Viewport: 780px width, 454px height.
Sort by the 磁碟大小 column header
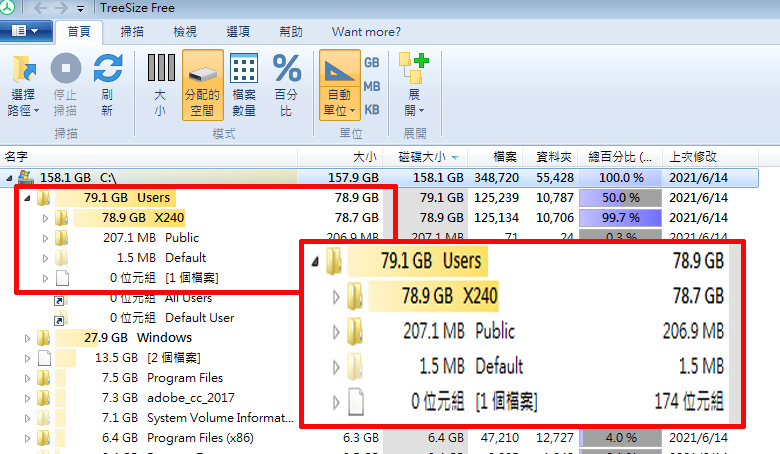pyautogui.click(x=425, y=157)
